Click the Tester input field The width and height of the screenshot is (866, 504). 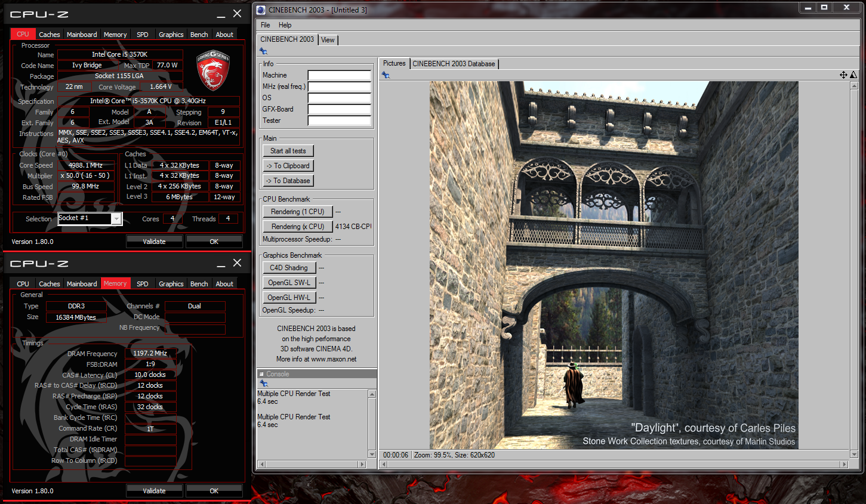coord(340,120)
